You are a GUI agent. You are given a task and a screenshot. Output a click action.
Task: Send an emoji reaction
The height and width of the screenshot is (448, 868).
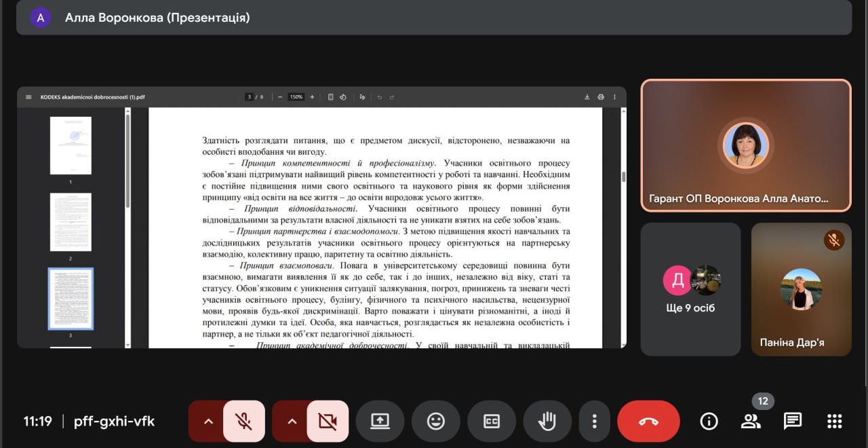point(435,422)
